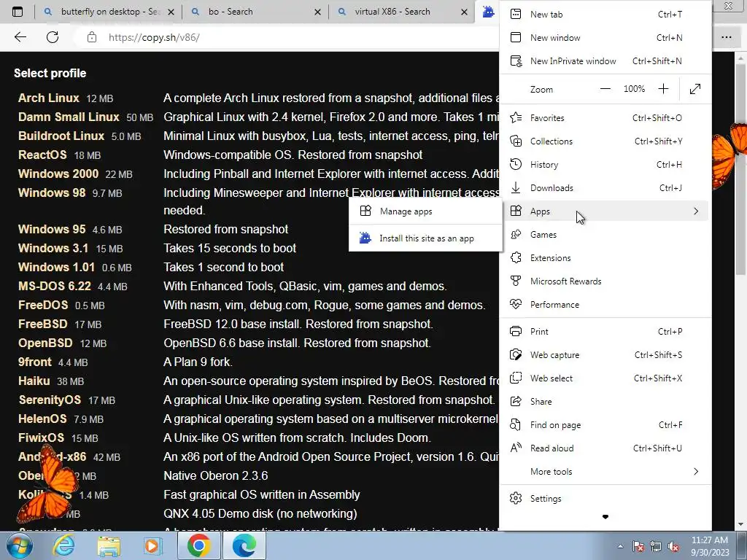Click the Performance heartbeat icon
Viewport: 747px width, 560px height.
[x=516, y=304]
